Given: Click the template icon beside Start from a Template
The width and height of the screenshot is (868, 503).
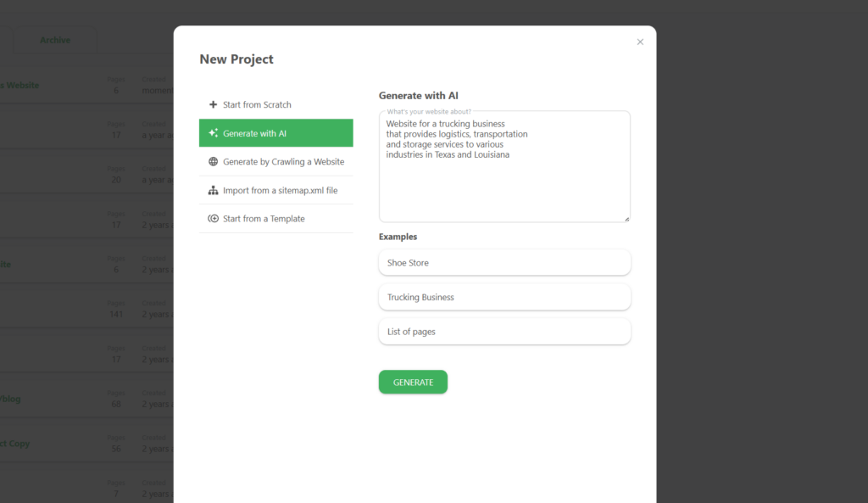Looking at the screenshot, I should 213,219.
